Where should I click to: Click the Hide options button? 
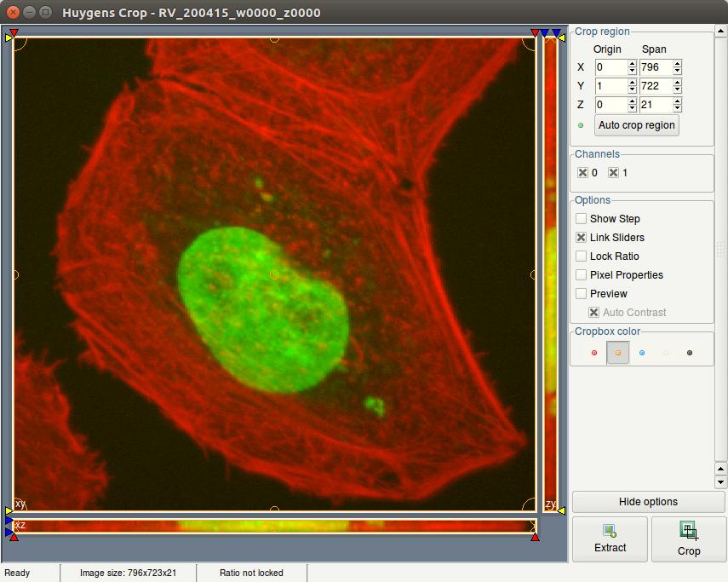pos(649,502)
